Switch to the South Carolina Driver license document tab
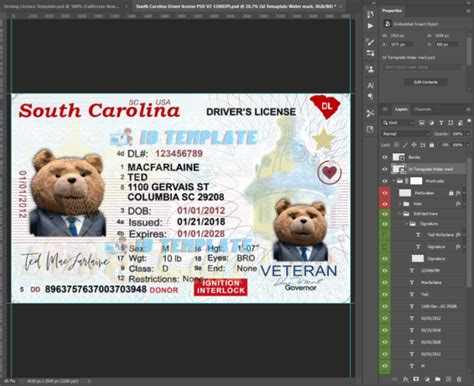The width and height of the screenshot is (474, 386). point(235,6)
